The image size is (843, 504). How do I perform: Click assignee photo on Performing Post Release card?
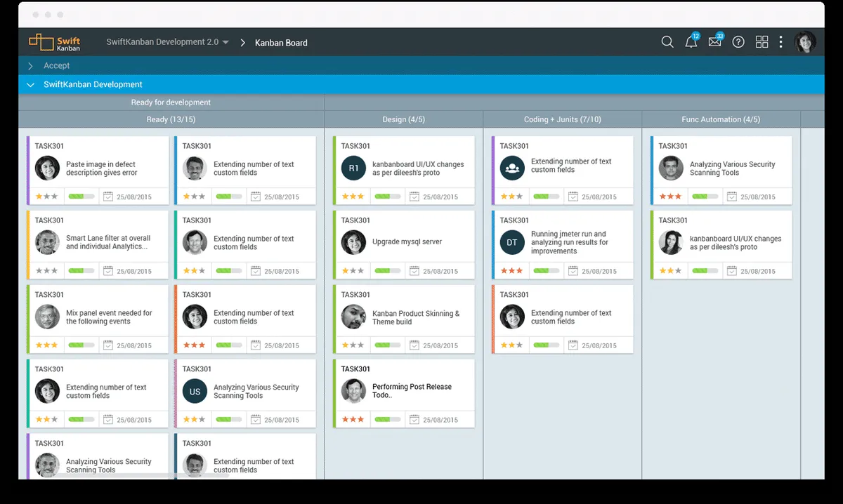click(x=354, y=392)
